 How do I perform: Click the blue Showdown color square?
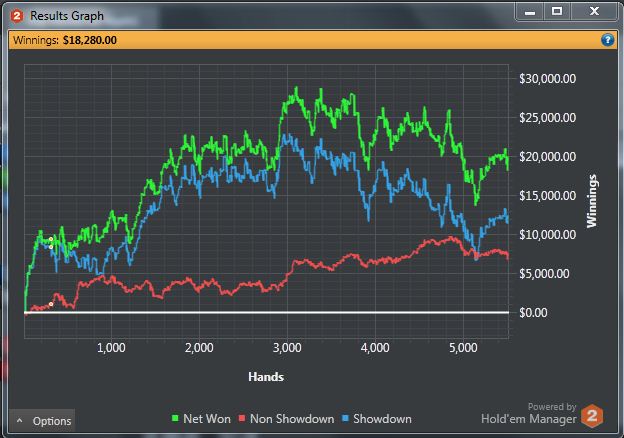tap(345, 419)
